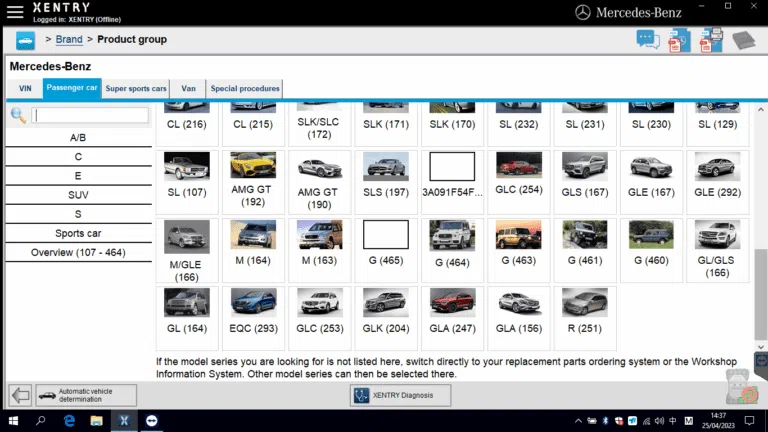Viewport: 768px width, 432px height.
Task: Click scrollbar down arrow in model list
Action: [761, 347]
